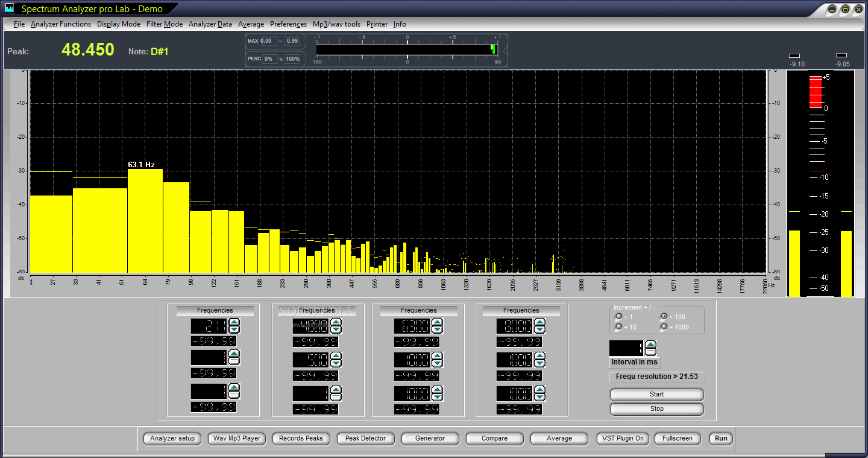Screen dimensions: 868x458
Task: Decrease the 211 frequency value with down arrow
Action: point(234,330)
